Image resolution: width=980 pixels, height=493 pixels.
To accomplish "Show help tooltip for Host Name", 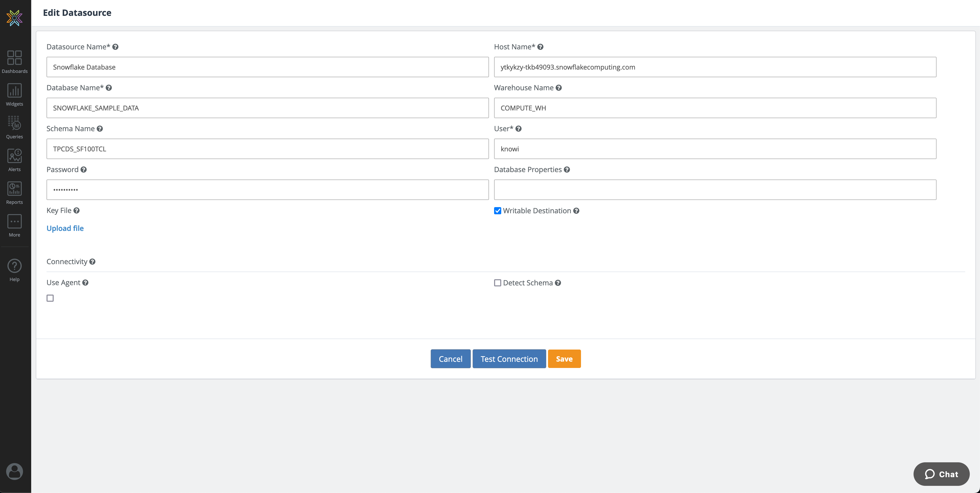I will click(x=540, y=47).
